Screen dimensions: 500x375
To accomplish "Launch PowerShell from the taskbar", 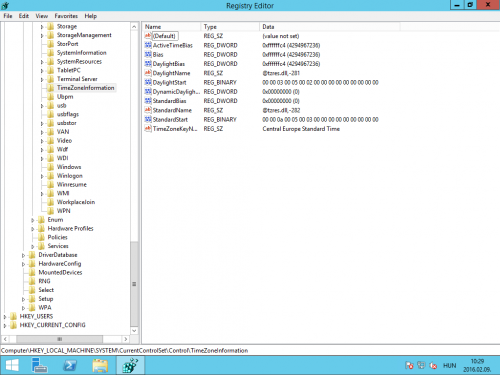I will pyautogui.click(x=70, y=365).
